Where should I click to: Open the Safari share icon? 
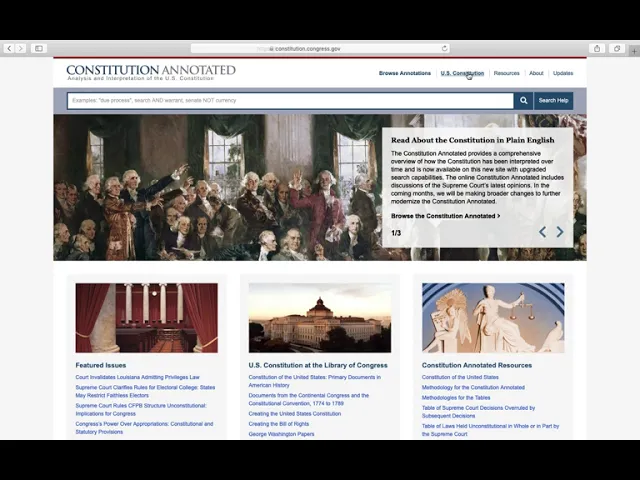[x=597, y=49]
